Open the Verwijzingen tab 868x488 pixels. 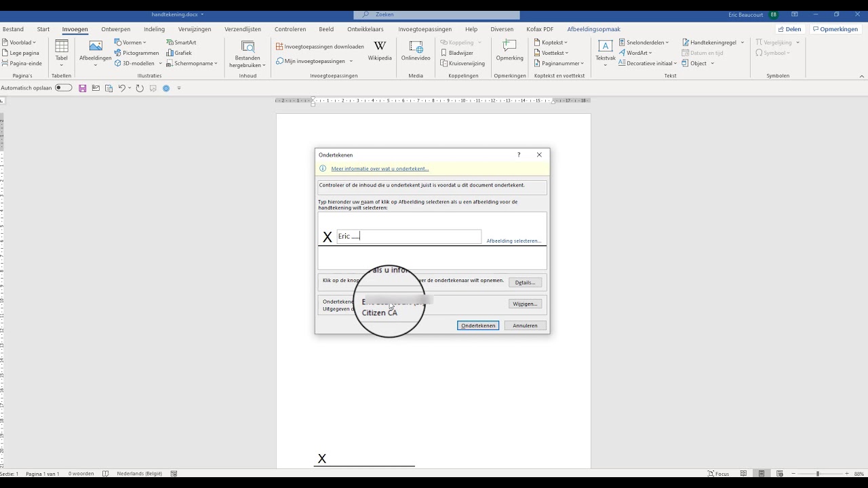(x=195, y=29)
